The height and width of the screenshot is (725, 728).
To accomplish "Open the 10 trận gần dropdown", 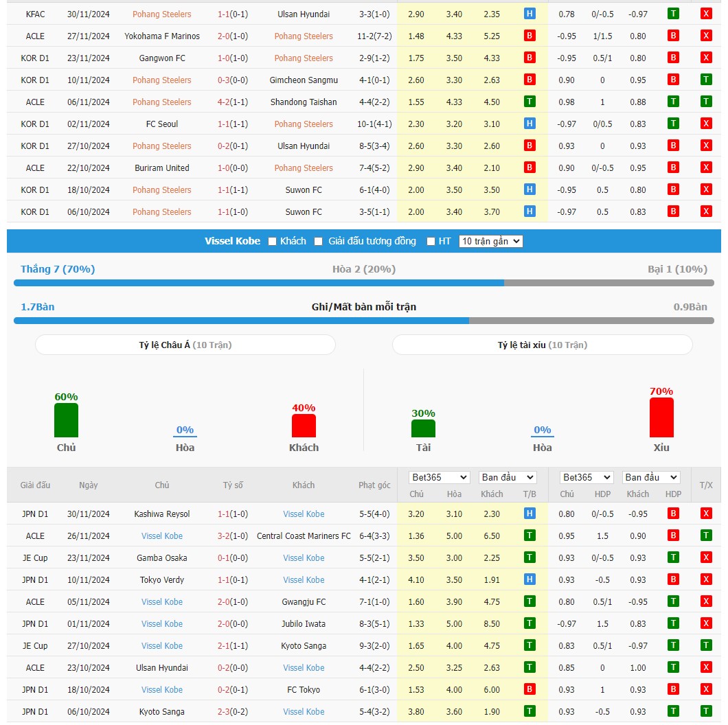I will point(491,242).
